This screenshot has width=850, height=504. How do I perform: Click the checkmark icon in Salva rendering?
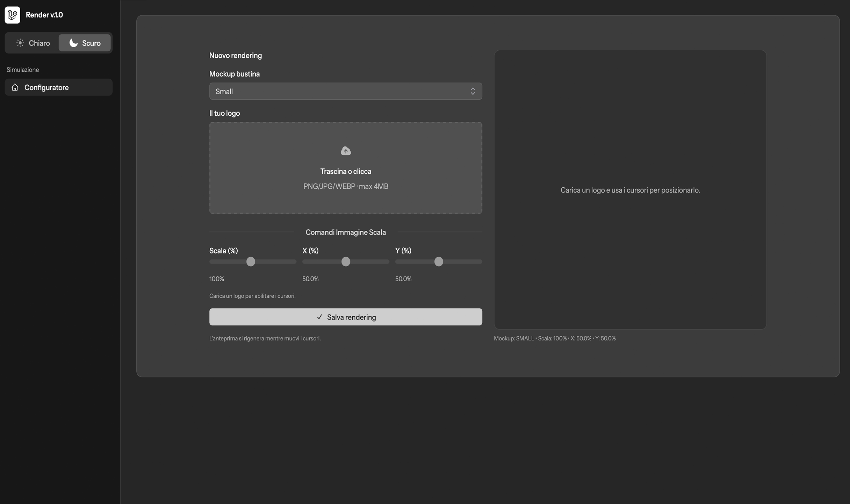point(319,317)
